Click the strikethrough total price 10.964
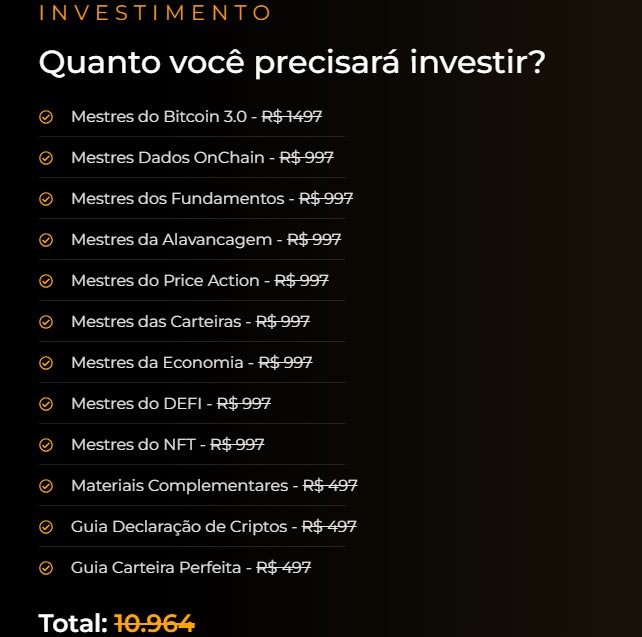The height and width of the screenshot is (637, 642). tap(155, 623)
